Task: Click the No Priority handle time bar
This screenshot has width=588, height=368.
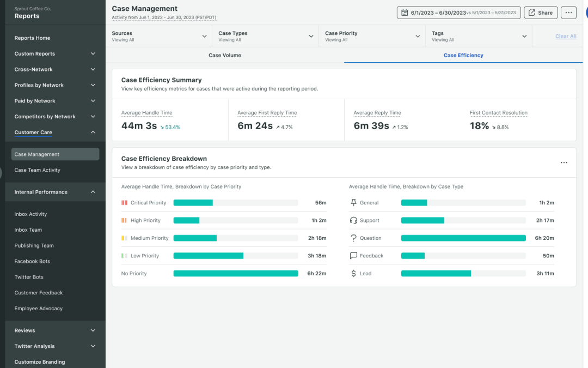Action: click(x=235, y=274)
